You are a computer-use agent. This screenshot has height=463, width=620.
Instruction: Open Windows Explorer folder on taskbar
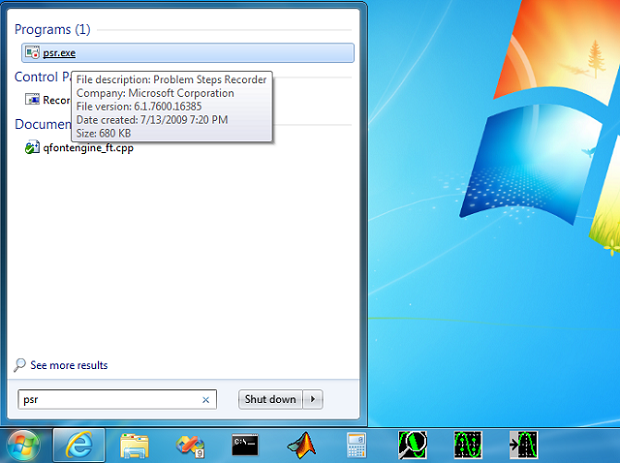pos(134,446)
